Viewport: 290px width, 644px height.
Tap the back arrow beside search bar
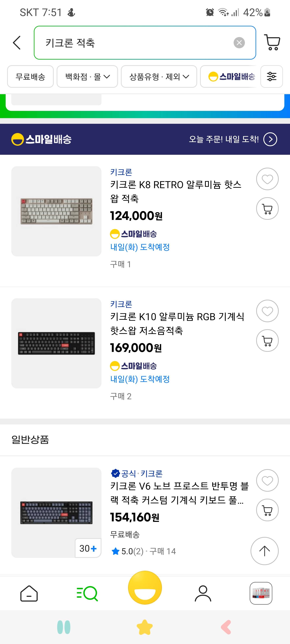coord(17,42)
